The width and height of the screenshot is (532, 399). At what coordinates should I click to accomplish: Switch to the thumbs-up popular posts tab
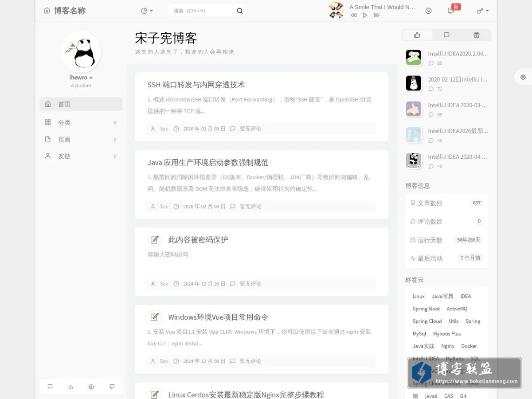coord(417,35)
